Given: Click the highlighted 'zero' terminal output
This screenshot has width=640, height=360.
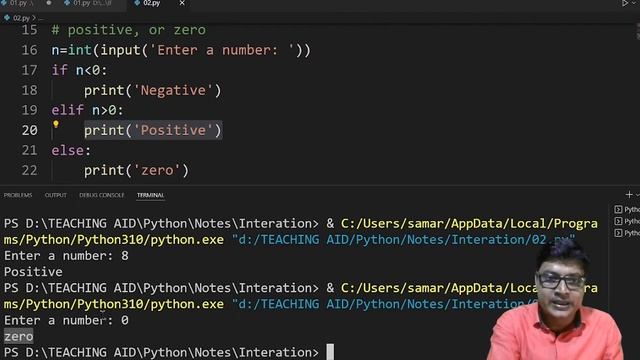Looking at the screenshot, I should click(x=18, y=336).
